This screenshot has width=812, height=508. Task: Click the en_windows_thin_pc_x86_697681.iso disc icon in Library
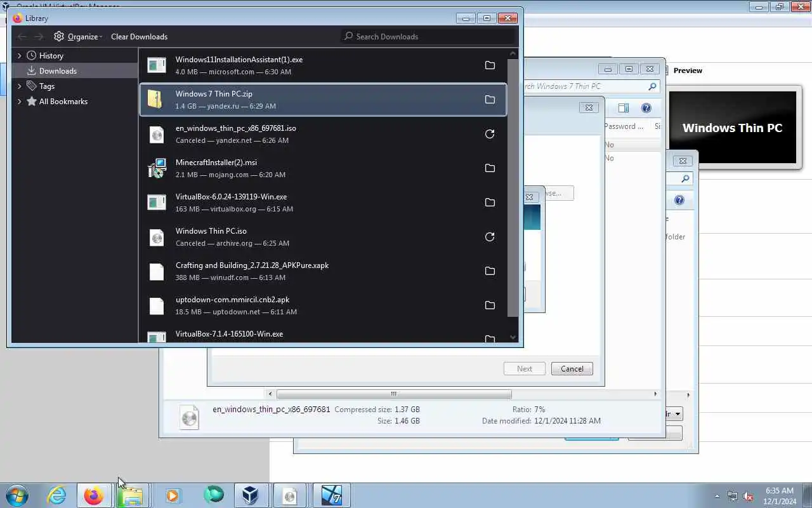tap(156, 134)
